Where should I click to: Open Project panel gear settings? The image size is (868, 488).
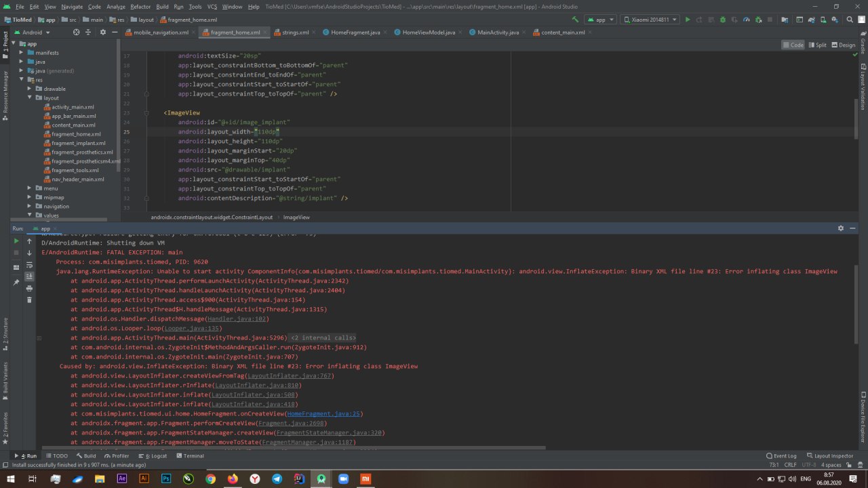[103, 32]
